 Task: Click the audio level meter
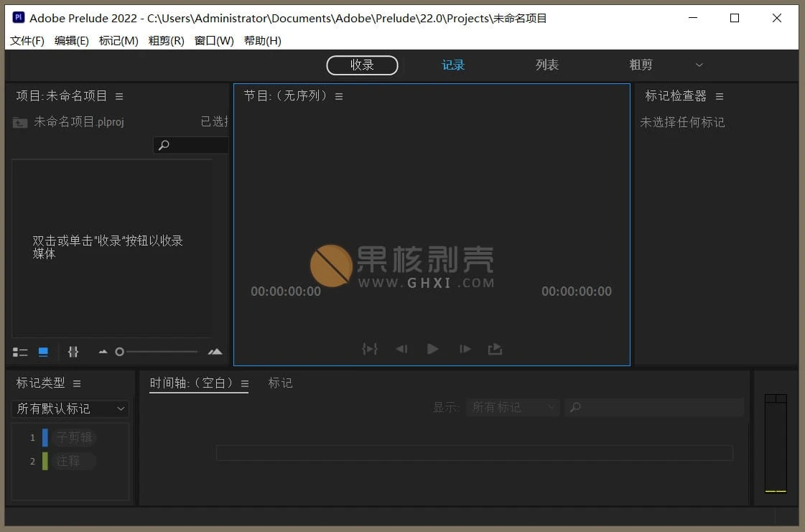776,444
